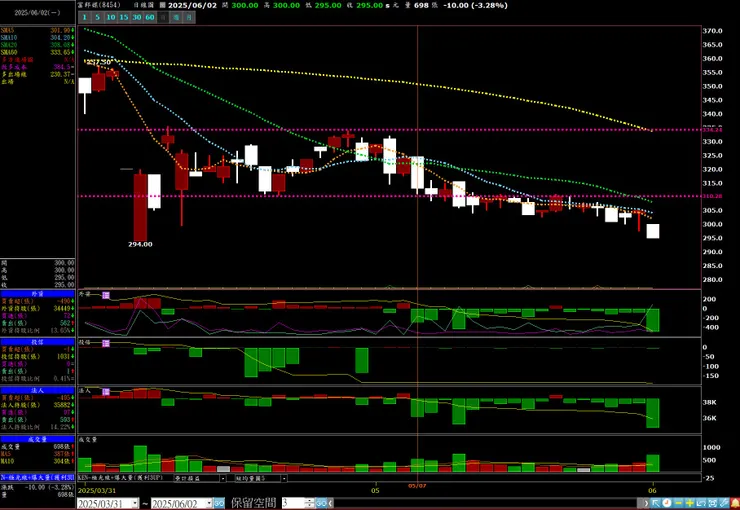Click the 05/07 timeline marker

coord(417,486)
